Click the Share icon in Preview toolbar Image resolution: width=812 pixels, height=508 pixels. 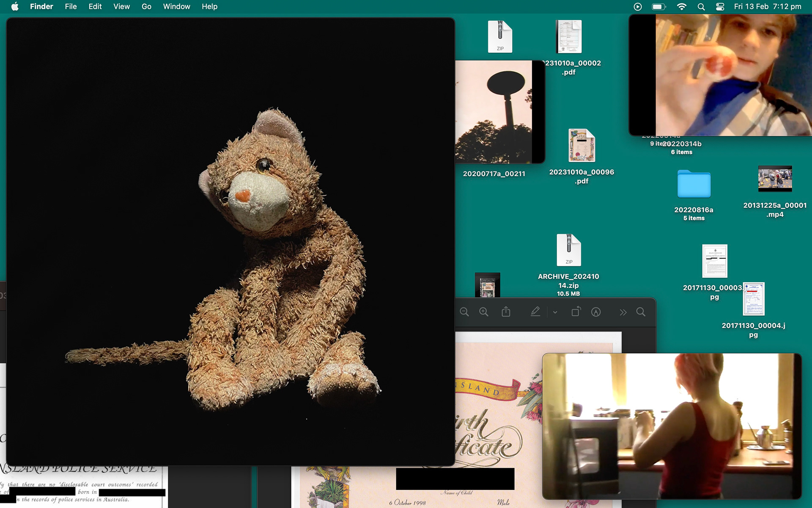(506, 312)
